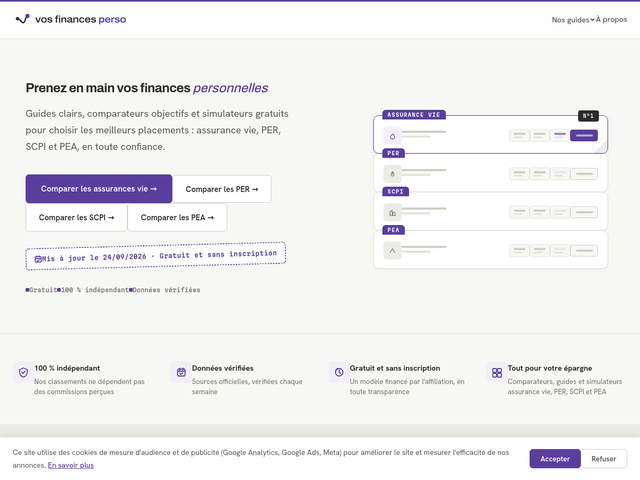Screen dimensions: 640x480
Task: Click the calendar icon beside Mis à jour
Action: click(38, 259)
